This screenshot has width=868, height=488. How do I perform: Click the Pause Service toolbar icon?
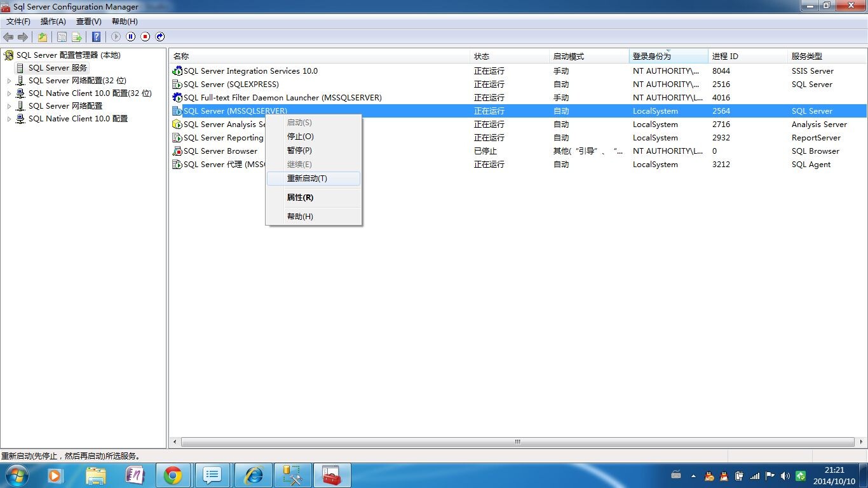(x=130, y=37)
